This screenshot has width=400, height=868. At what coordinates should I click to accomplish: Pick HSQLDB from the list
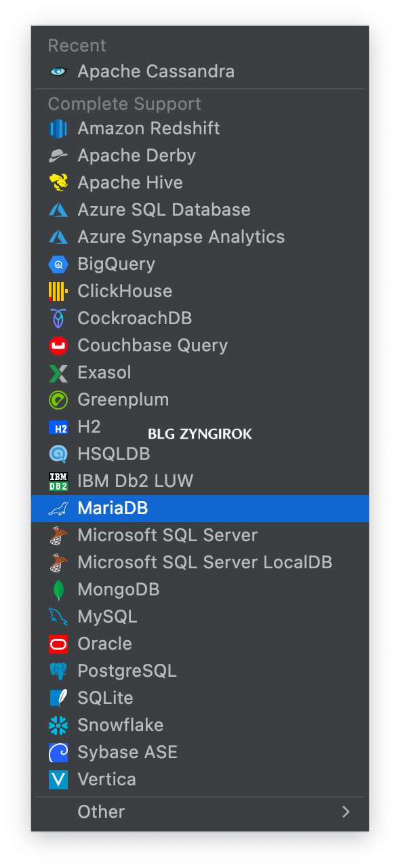tap(200, 454)
